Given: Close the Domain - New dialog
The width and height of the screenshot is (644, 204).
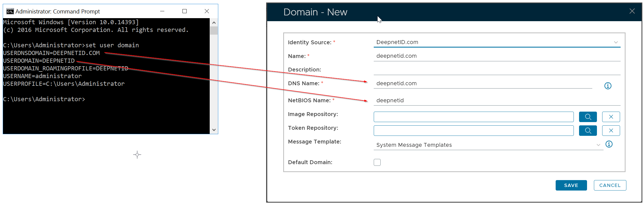Looking at the screenshot, I should click(x=632, y=11).
